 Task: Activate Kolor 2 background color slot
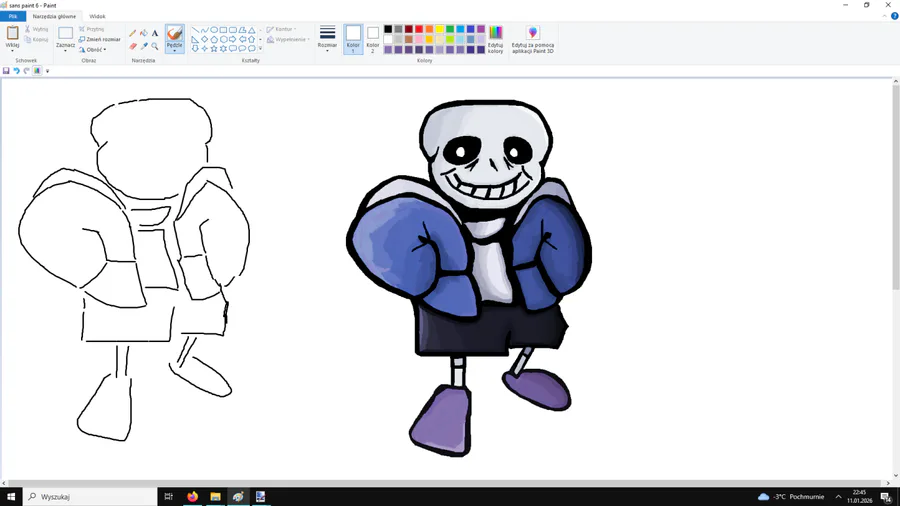[373, 39]
